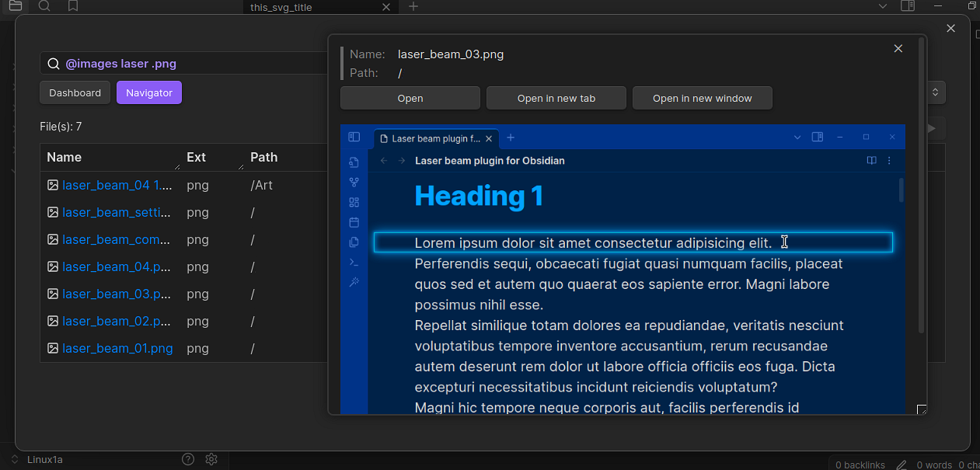Toggle the left sidebar in the note preview
Screen dimensions: 980x470
coord(354,137)
